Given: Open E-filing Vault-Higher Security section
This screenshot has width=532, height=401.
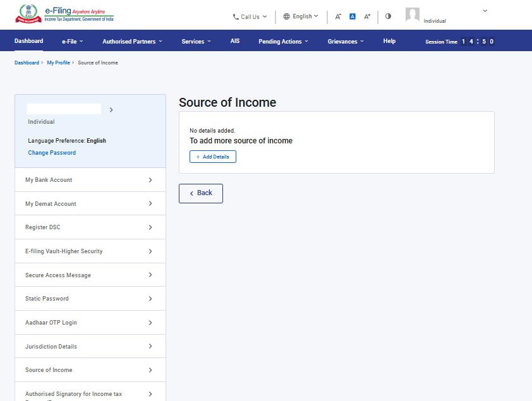Looking at the screenshot, I should [90, 251].
